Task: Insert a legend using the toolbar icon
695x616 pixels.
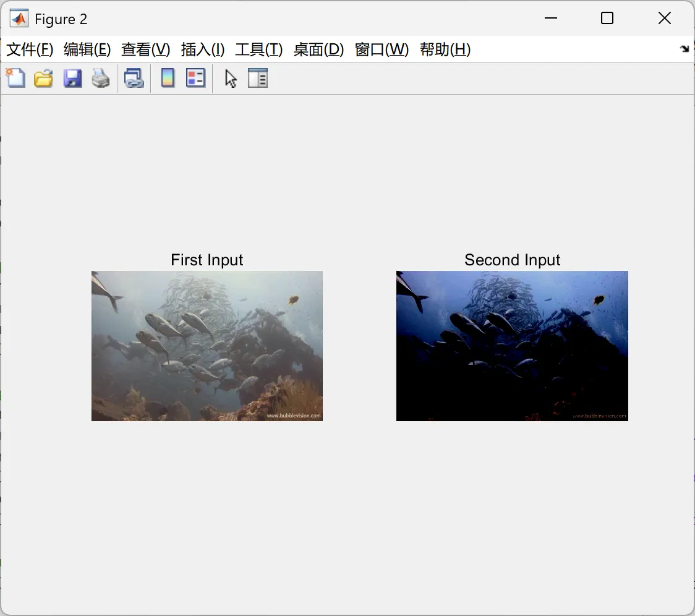Action: 195,79
